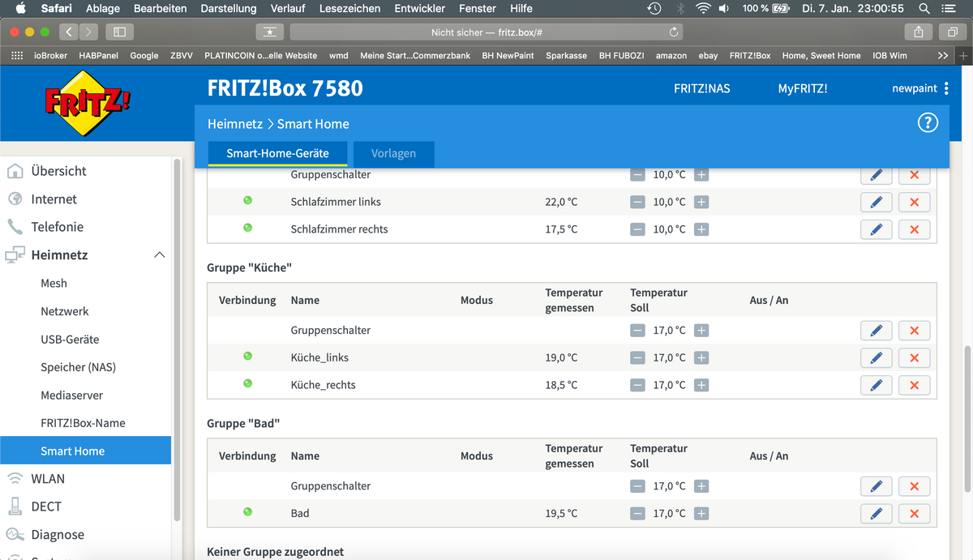The width and height of the screenshot is (973, 560).
Task: Delete the Schlafzimmer rechts device
Action: pyautogui.click(x=915, y=229)
